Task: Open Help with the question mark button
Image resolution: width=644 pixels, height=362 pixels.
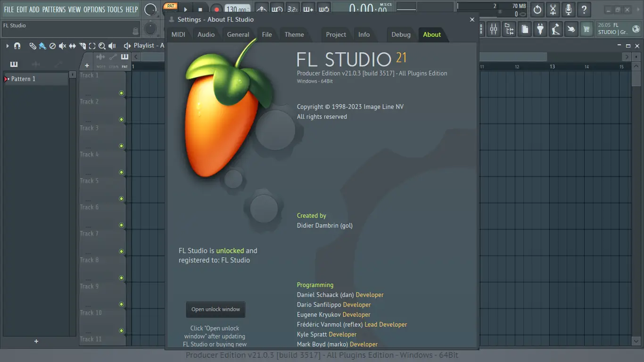Action: pyautogui.click(x=584, y=9)
